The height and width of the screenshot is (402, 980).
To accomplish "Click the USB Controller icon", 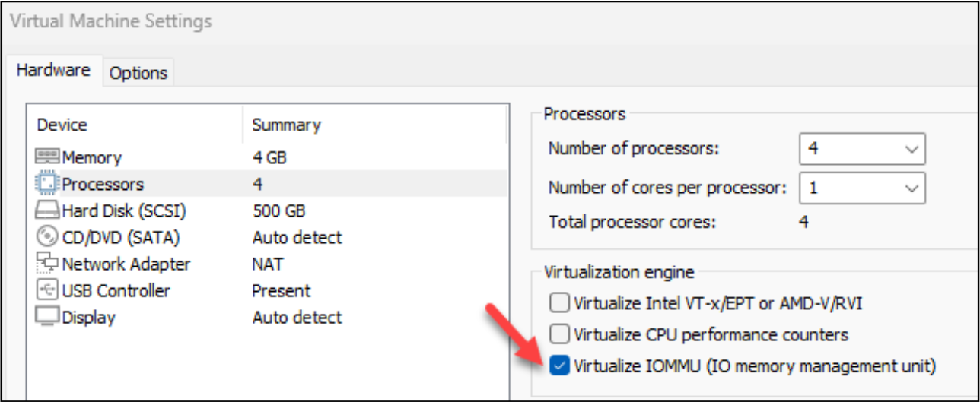I will (48, 291).
